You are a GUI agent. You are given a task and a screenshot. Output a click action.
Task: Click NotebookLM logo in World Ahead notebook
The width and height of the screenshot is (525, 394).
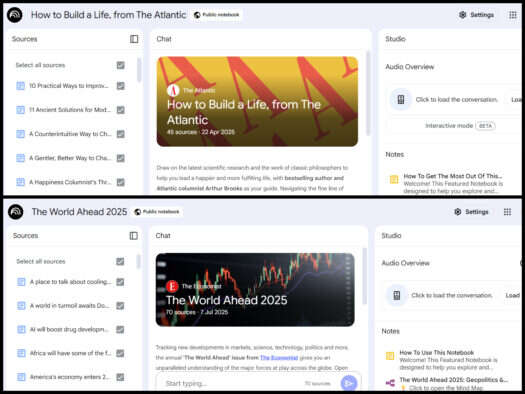16,212
